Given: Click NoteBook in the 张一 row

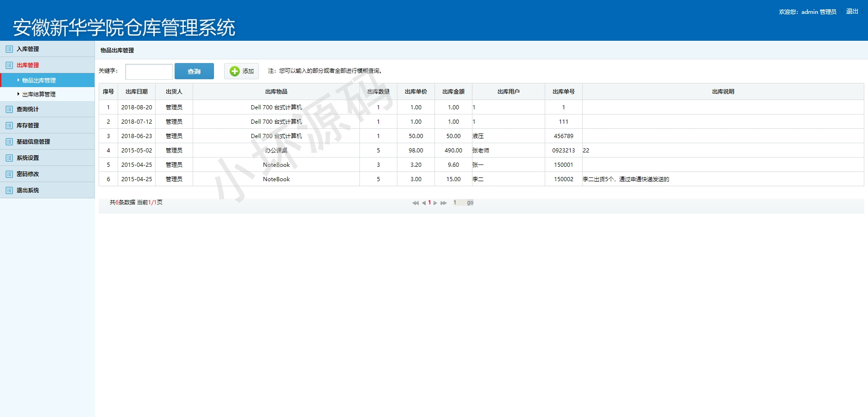Looking at the screenshot, I should pyautogui.click(x=276, y=165).
